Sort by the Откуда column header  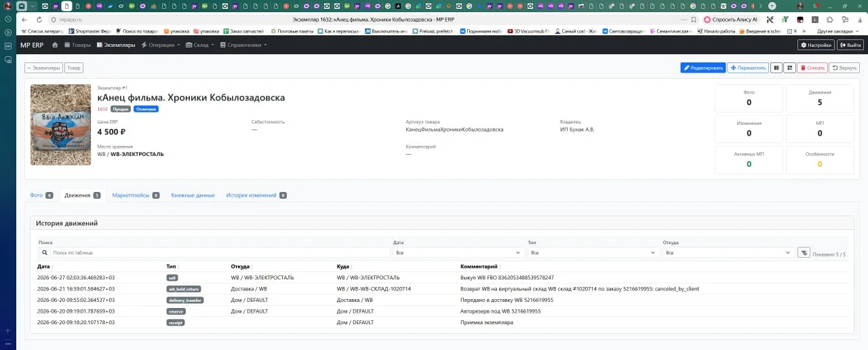coord(241,267)
